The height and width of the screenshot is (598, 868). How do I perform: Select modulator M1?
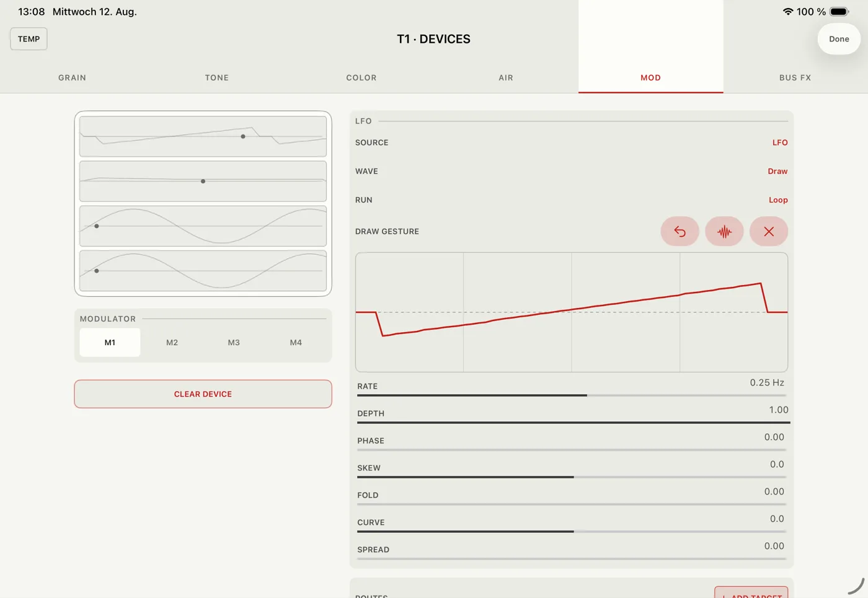click(110, 342)
